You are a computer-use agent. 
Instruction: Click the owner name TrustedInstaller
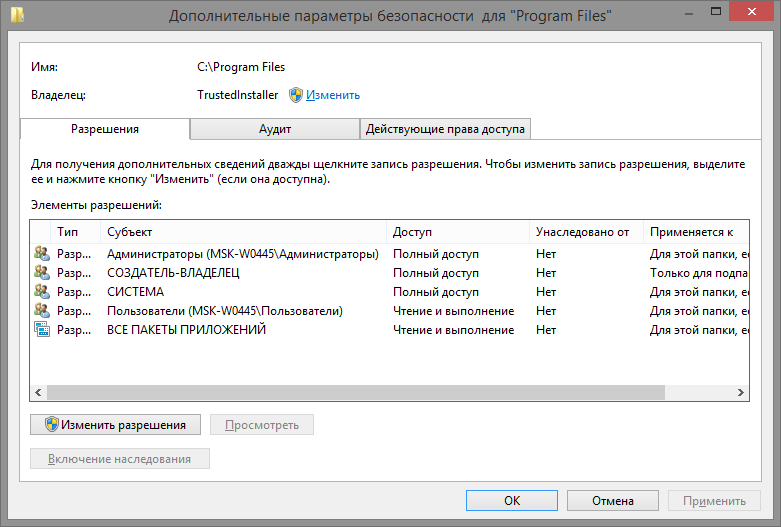coord(238,95)
